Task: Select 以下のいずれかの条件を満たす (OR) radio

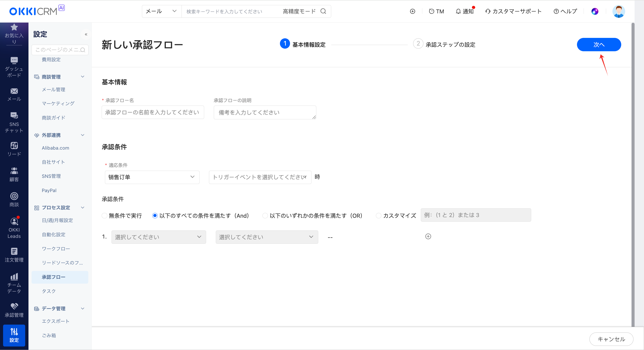Action: [x=265, y=216]
